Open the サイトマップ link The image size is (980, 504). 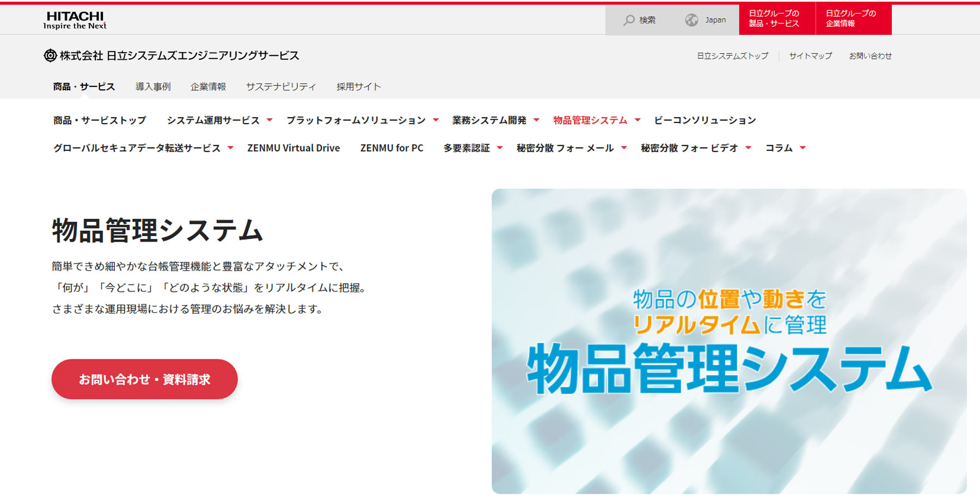[x=811, y=56]
